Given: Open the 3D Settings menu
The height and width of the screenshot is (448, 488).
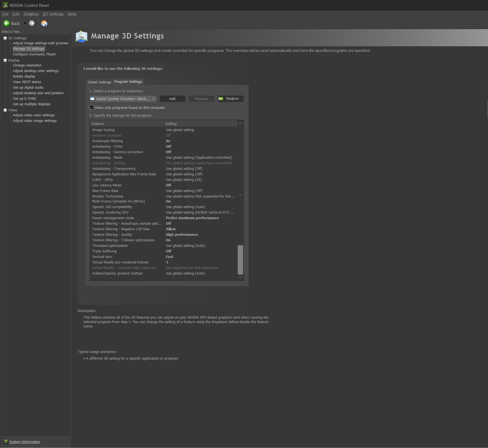Looking at the screenshot, I should pyautogui.click(x=53, y=14).
